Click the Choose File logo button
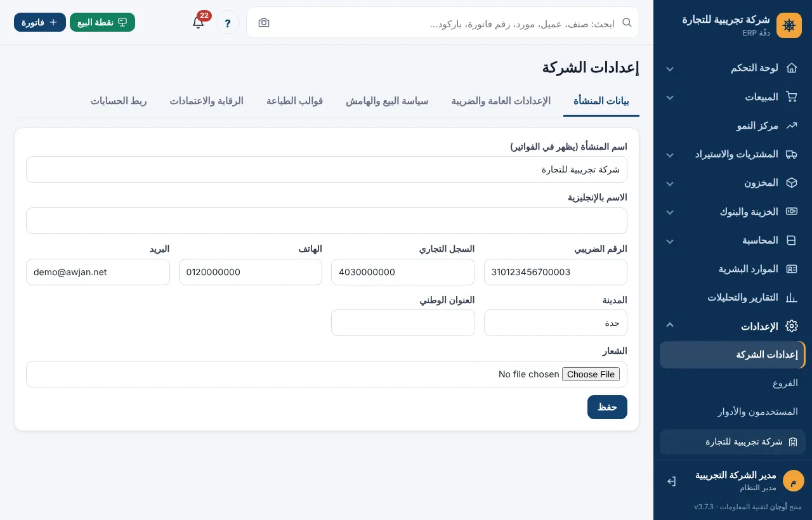 coord(591,374)
